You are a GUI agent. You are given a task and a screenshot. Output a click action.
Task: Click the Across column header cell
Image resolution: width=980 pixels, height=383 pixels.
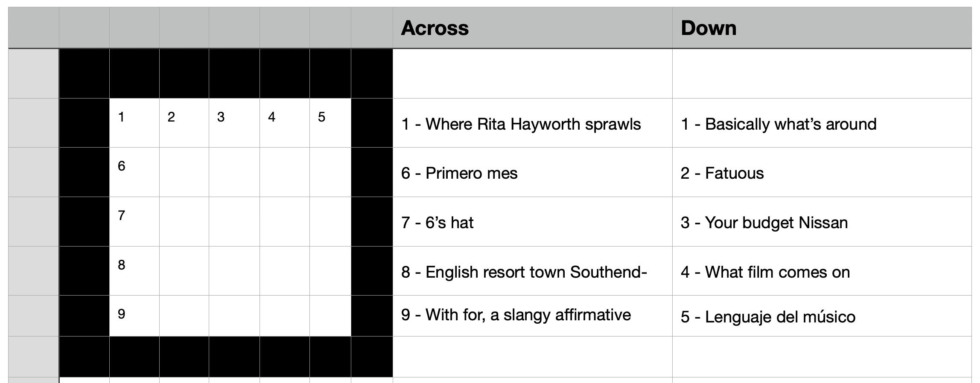pyautogui.click(x=532, y=28)
